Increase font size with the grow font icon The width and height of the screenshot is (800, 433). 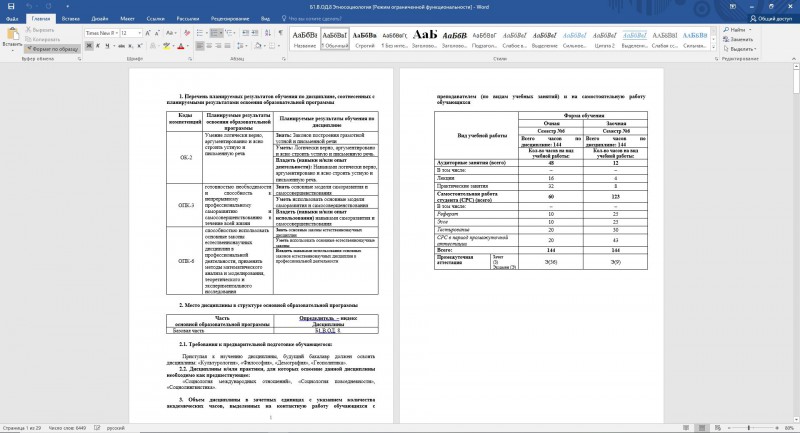(148, 33)
